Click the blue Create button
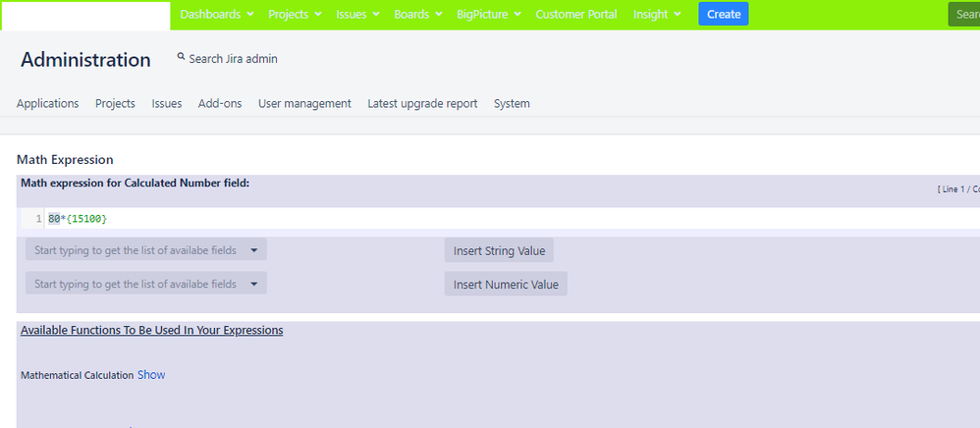 tap(723, 15)
